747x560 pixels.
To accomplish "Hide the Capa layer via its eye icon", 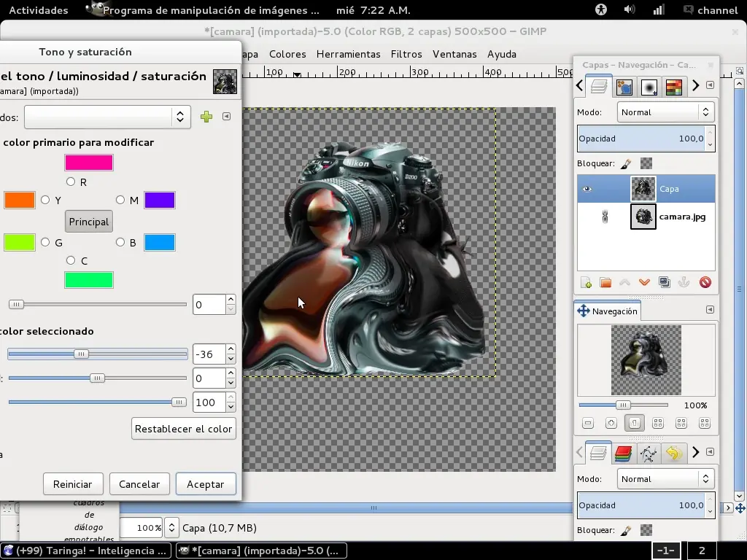I will (587, 189).
